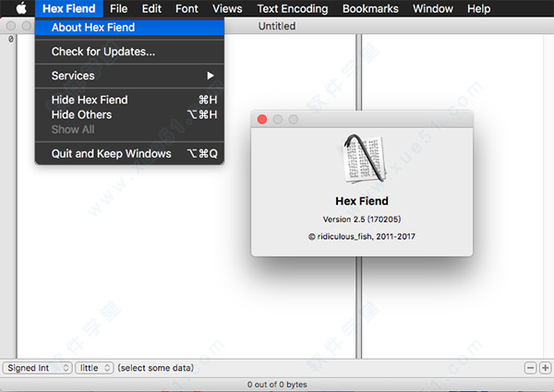Click the minus button in data inspector bar

530,368
